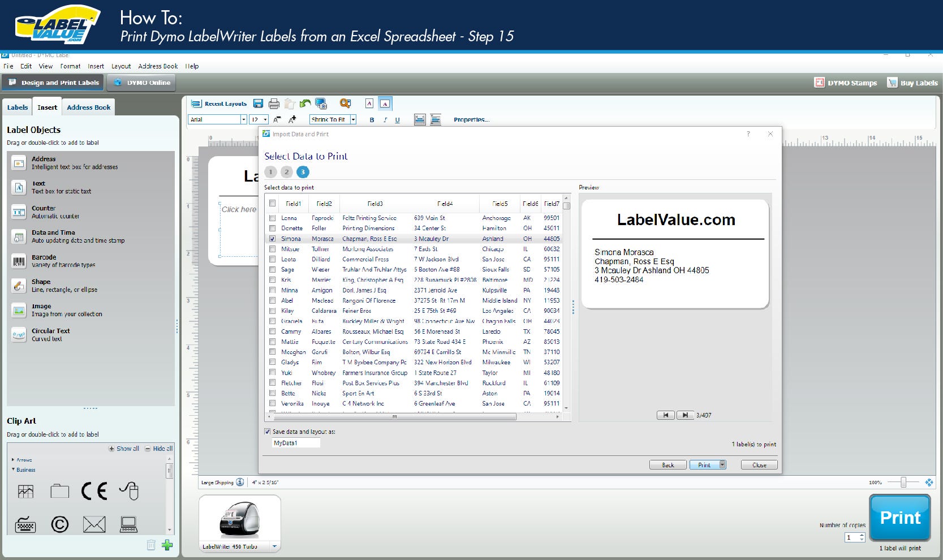Click the large blue Print button
Viewport: 943px width, 560px height.
pyautogui.click(x=900, y=518)
